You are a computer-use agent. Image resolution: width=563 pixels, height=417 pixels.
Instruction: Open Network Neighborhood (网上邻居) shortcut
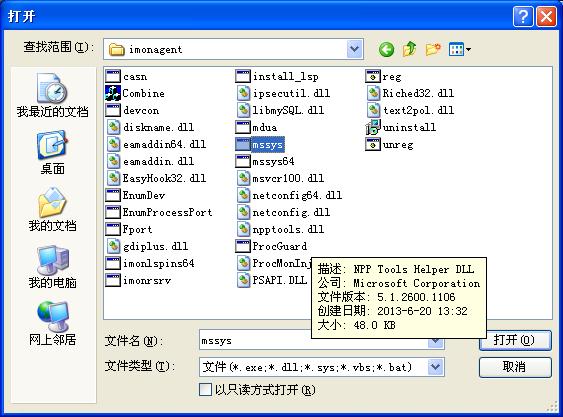coord(52,323)
